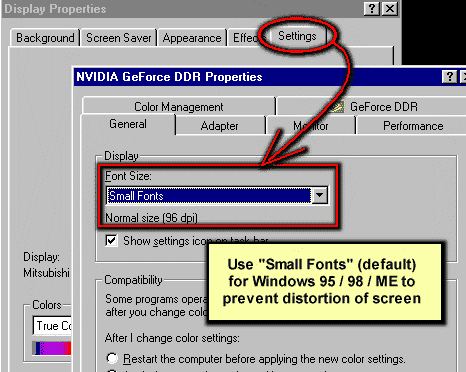The width and height of the screenshot is (466, 372).
Task: Expand the Font Size dropdown arrow
Action: (x=319, y=195)
